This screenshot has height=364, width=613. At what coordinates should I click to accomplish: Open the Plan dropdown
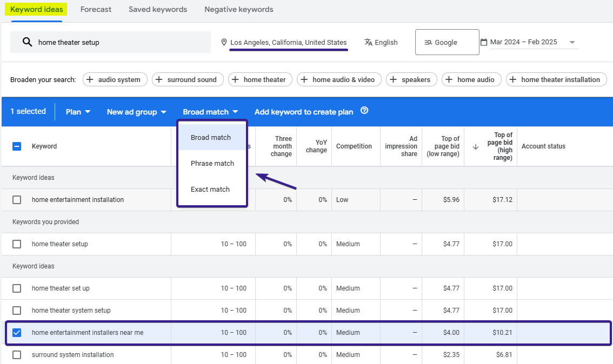[77, 112]
